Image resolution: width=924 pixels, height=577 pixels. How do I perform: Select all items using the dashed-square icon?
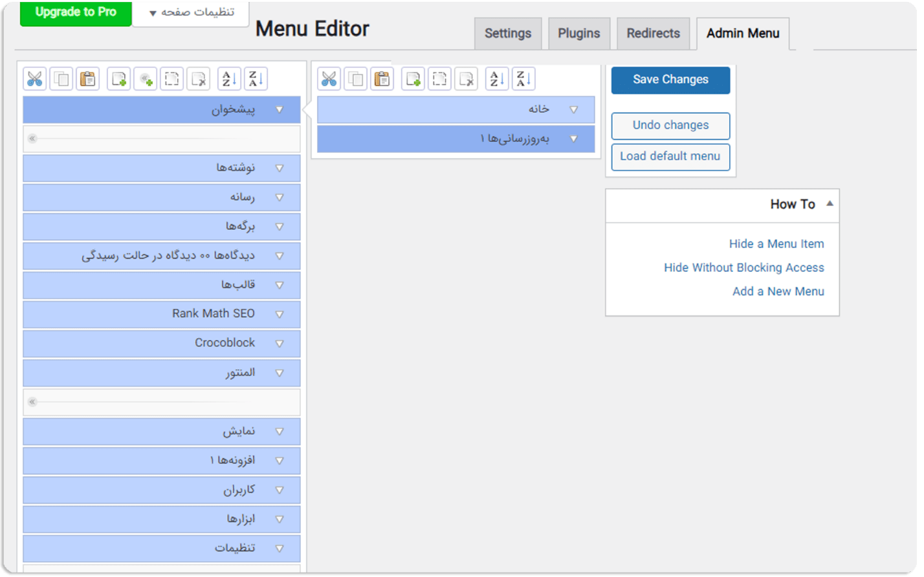point(171,78)
